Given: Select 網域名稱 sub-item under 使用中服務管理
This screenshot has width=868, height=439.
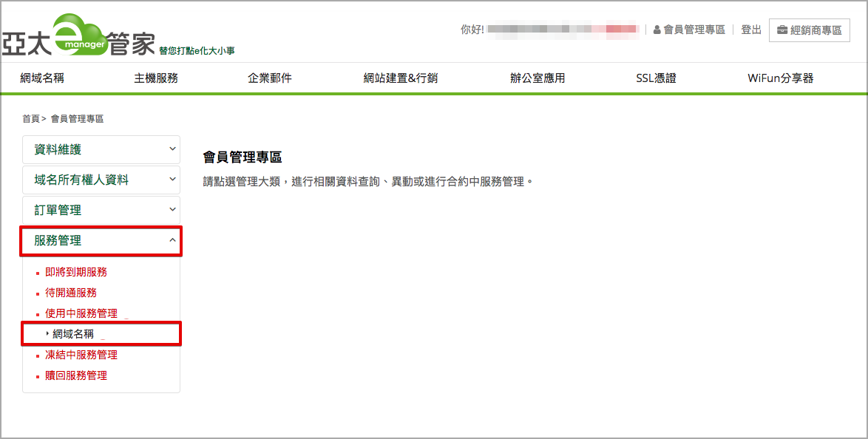Looking at the screenshot, I should (x=73, y=334).
